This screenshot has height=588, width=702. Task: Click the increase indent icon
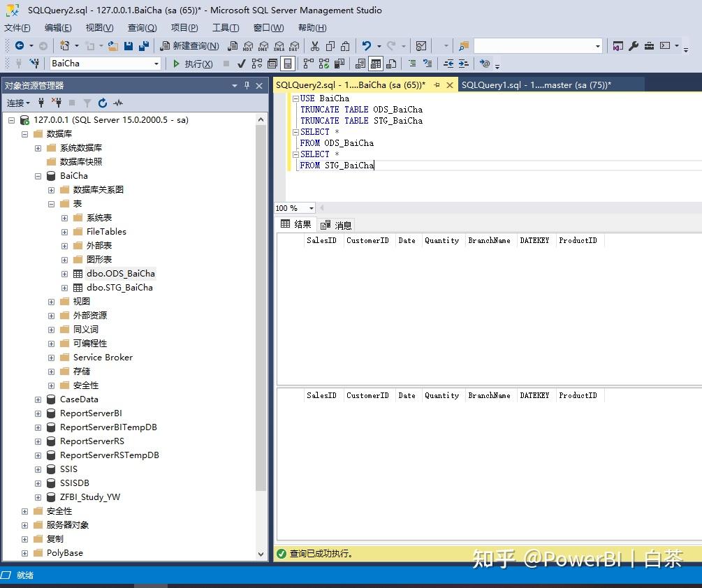point(463,64)
